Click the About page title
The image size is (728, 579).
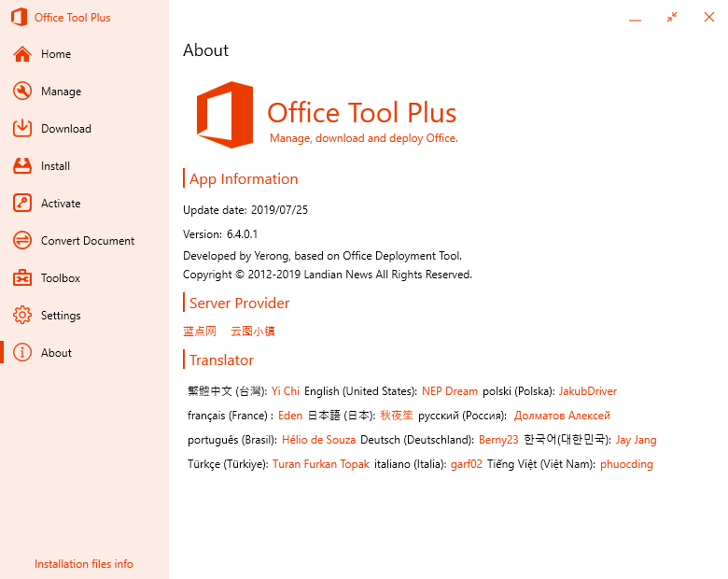pyautogui.click(x=205, y=50)
